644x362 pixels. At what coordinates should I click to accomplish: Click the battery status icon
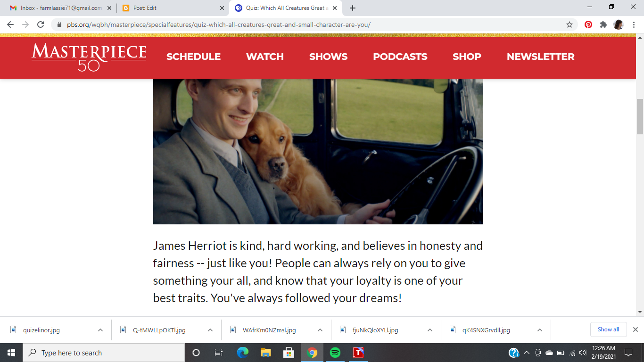561,353
